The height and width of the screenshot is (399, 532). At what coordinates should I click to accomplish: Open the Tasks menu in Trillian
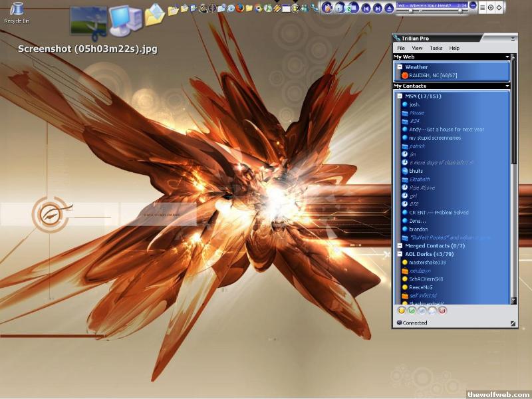click(x=436, y=48)
